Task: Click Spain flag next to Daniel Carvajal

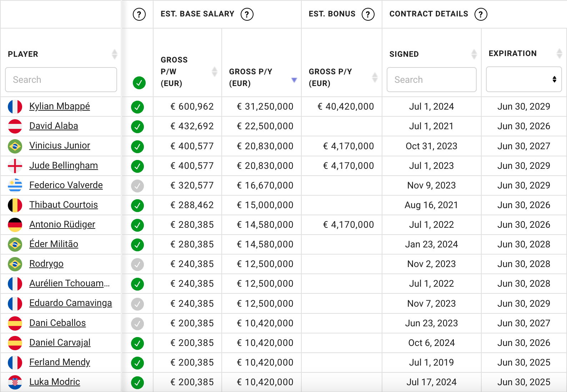Action: point(15,343)
